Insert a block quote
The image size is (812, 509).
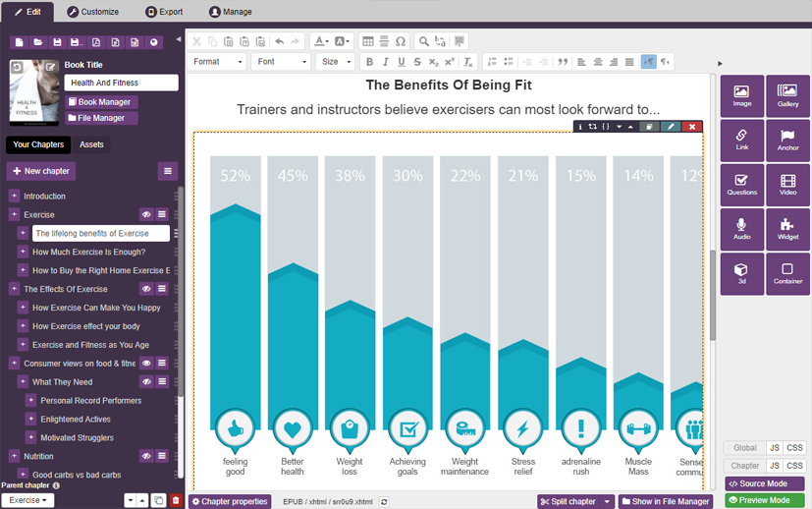point(563,62)
